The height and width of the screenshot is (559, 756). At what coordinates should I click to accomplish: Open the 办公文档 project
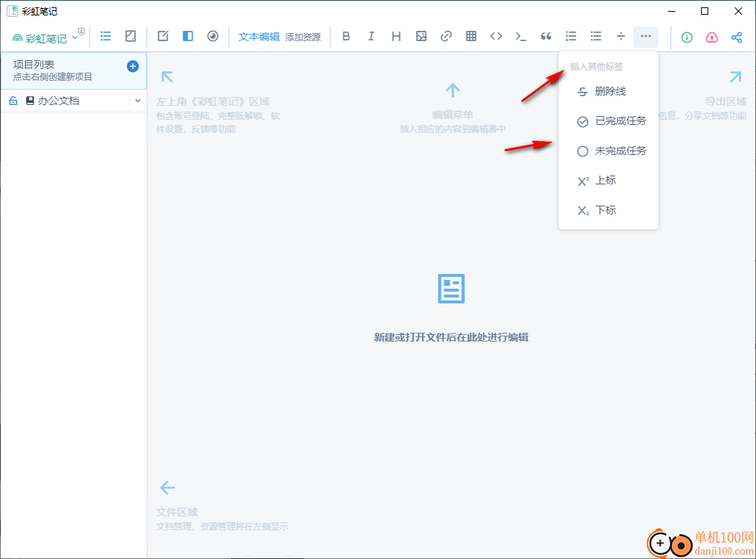(x=58, y=101)
